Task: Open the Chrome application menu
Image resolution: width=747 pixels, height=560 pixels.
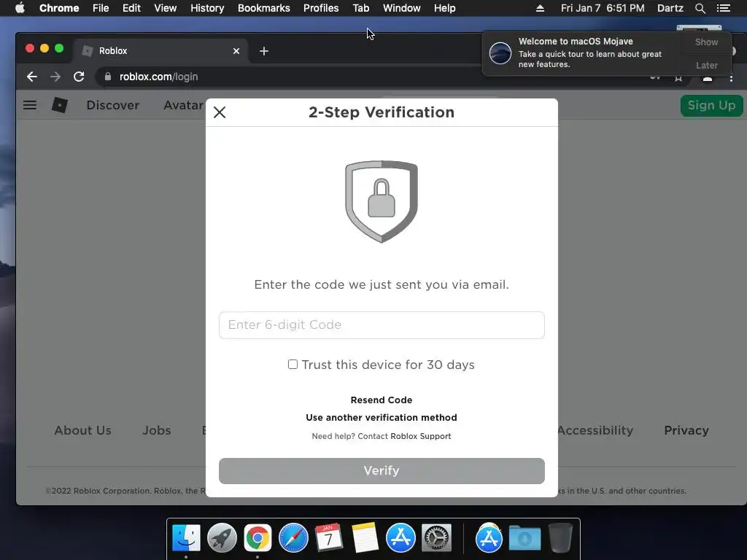Action: pyautogui.click(x=59, y=8)
